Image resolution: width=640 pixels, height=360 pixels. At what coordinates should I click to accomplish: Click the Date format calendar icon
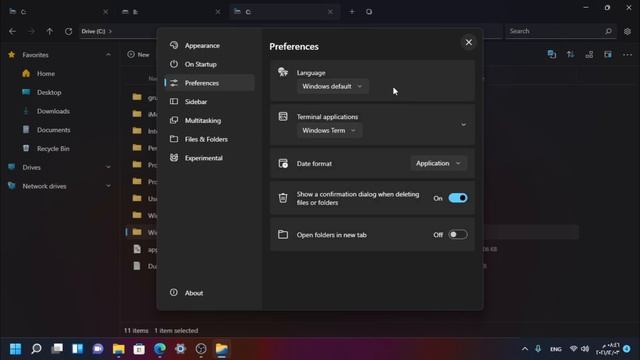(x=283, y=163)
